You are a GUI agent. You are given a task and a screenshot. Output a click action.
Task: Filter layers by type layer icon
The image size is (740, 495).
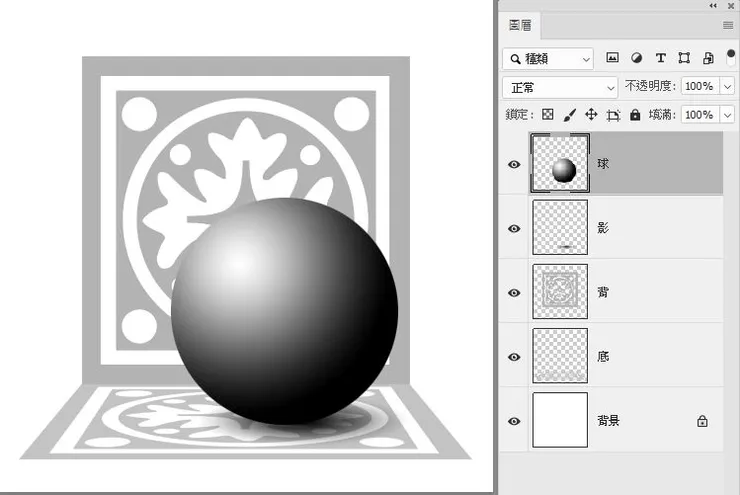click(x=660, y=58)
